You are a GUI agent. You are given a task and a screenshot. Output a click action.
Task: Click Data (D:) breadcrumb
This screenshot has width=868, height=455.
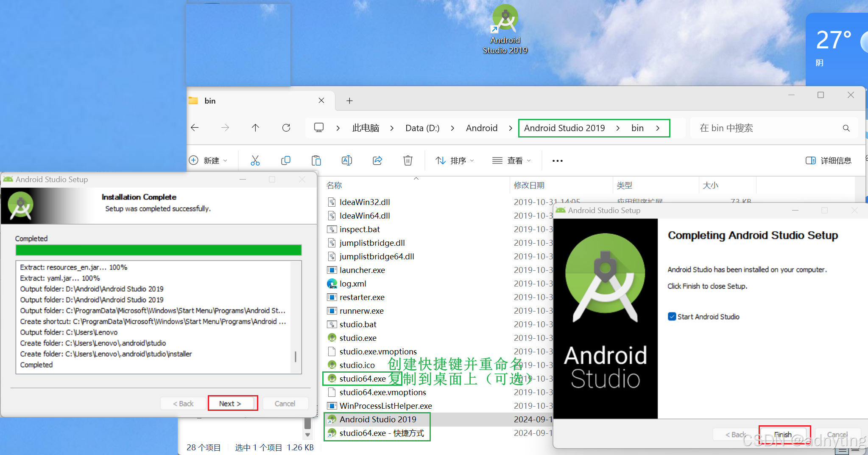pos(422,128)
